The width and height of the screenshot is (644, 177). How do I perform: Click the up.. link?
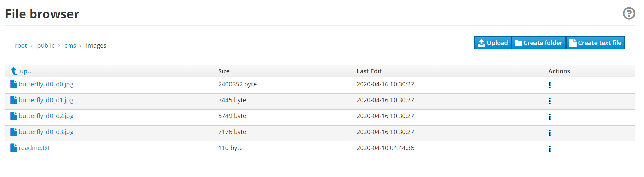coord(25,71)
